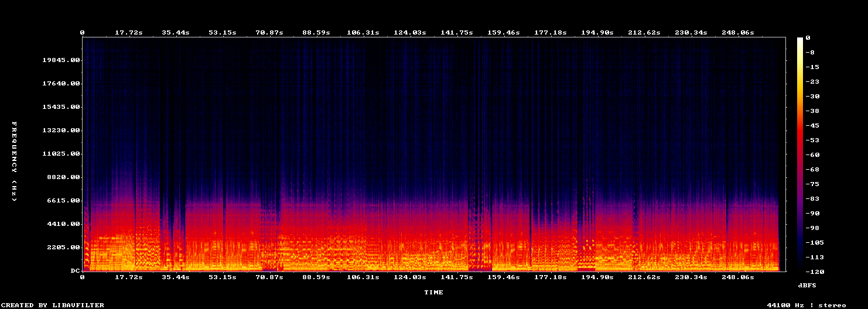Click the FREQUENCY (Hz) axis title

15,162
